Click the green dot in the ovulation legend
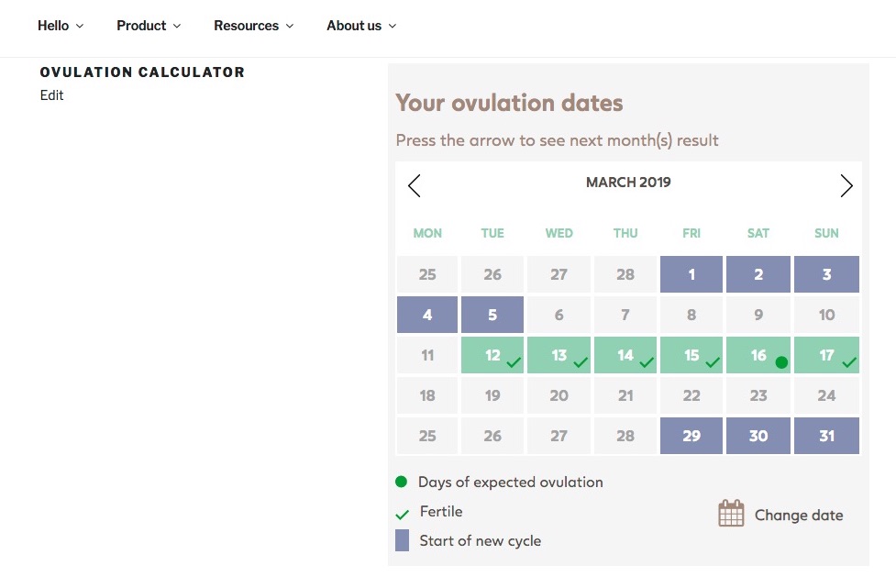896x588 pixels. [401, 482]
